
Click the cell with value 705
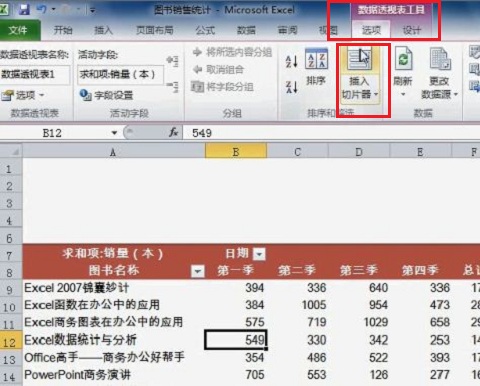236,374
